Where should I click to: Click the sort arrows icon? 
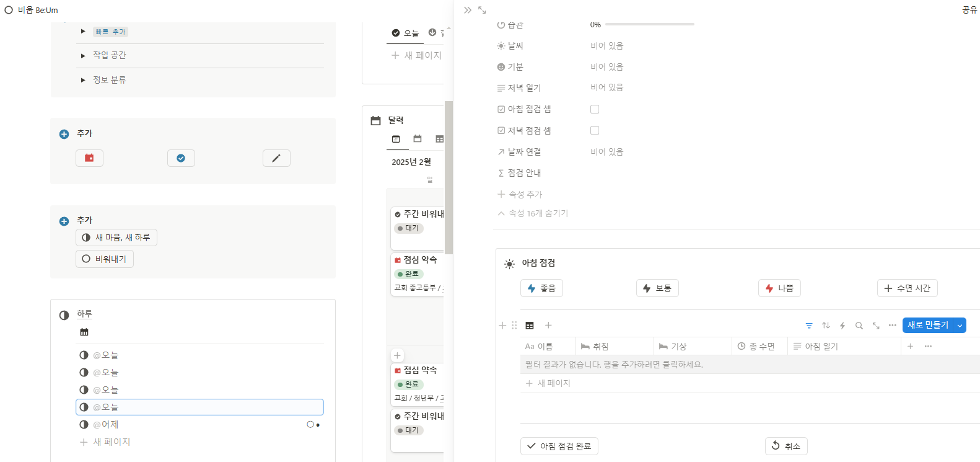(x=826, y=326)
